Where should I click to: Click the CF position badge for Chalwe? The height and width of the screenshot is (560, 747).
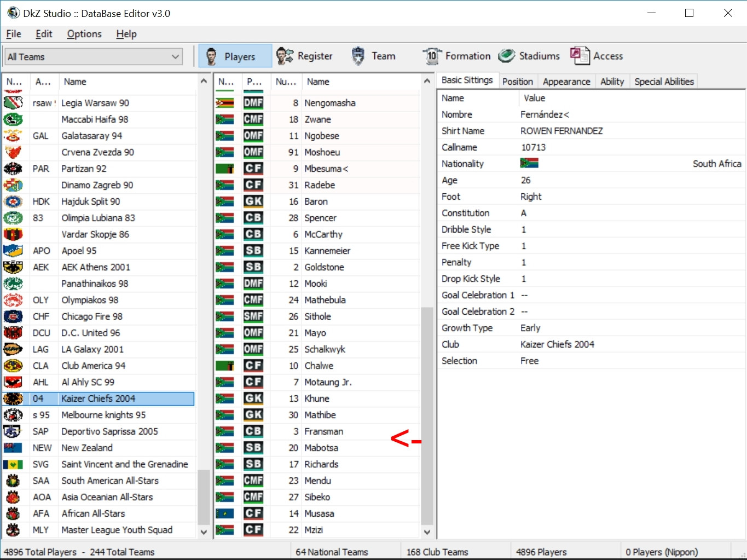coord(253,366)
